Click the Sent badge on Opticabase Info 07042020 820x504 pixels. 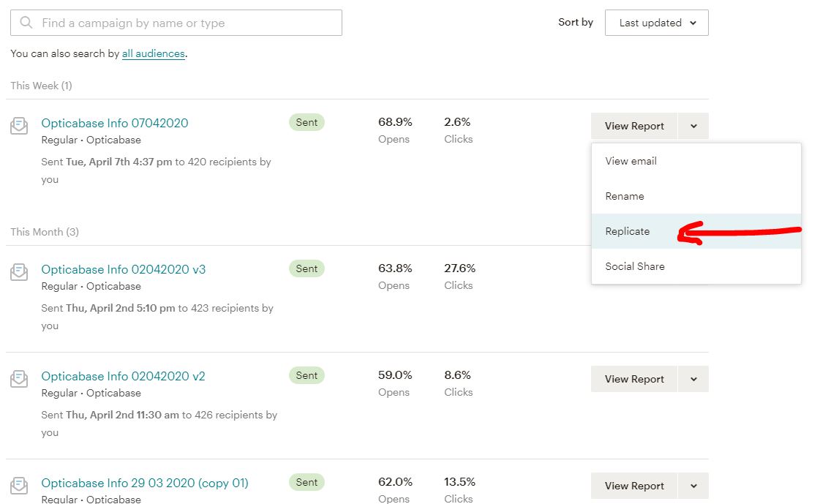[x=306, y=122]
